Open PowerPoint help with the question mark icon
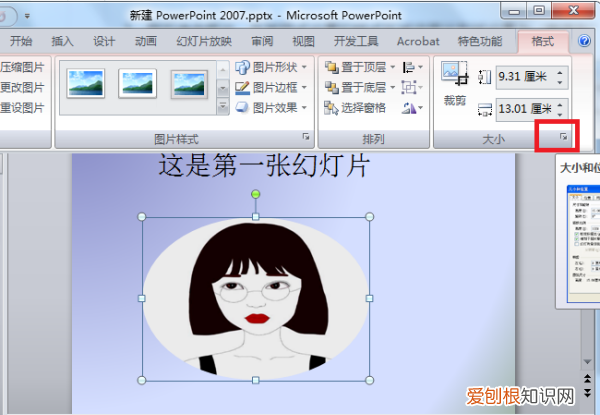This screenshot has width=600, height=415. coord(584,41)
